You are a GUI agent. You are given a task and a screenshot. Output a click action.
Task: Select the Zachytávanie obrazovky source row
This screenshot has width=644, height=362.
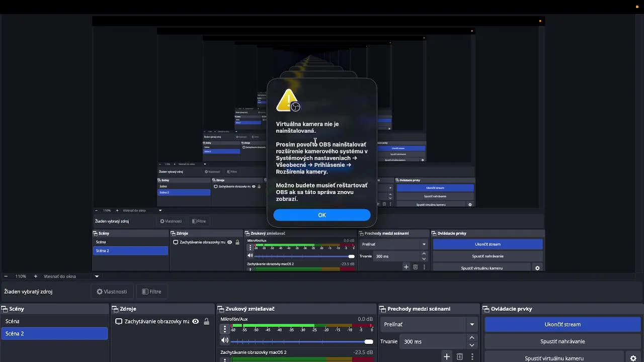(163, 321)
